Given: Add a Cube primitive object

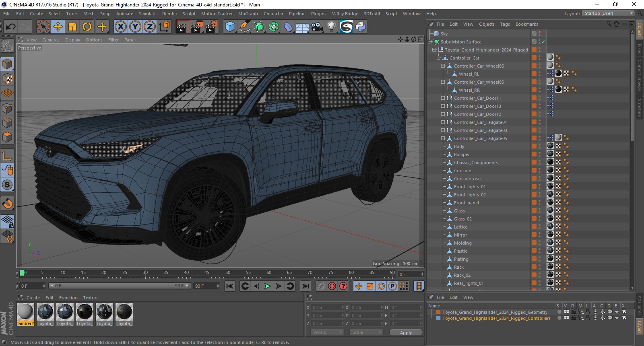Looking at the screenshot, I should pyautogui.click(x=230, y=27).
